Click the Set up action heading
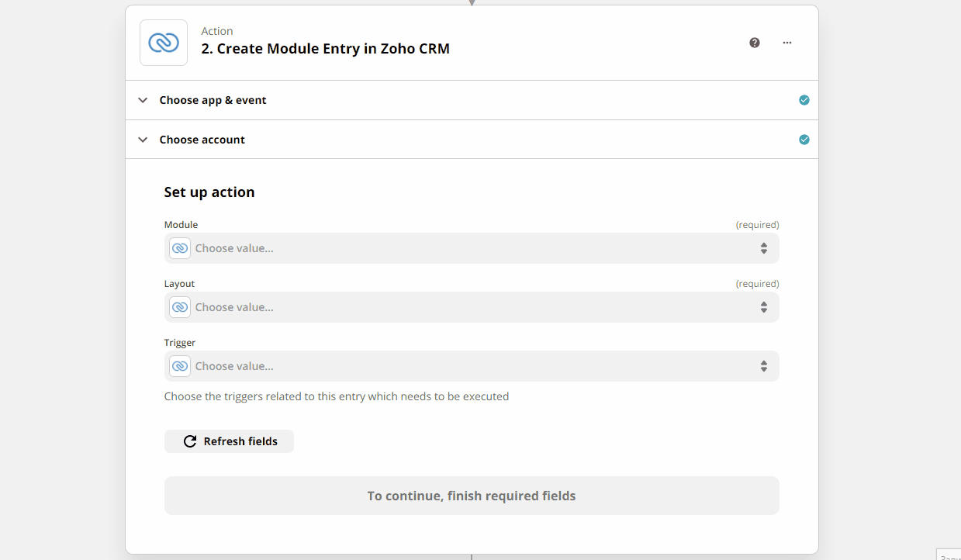Screen dimensions: 961x560 [209, 192]
